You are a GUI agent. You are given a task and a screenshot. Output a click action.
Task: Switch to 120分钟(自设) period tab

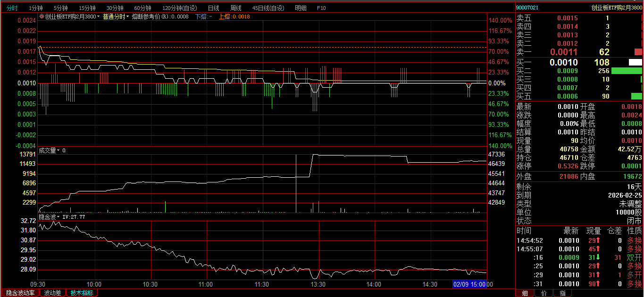pyautogui.click(x=180, y=8)
